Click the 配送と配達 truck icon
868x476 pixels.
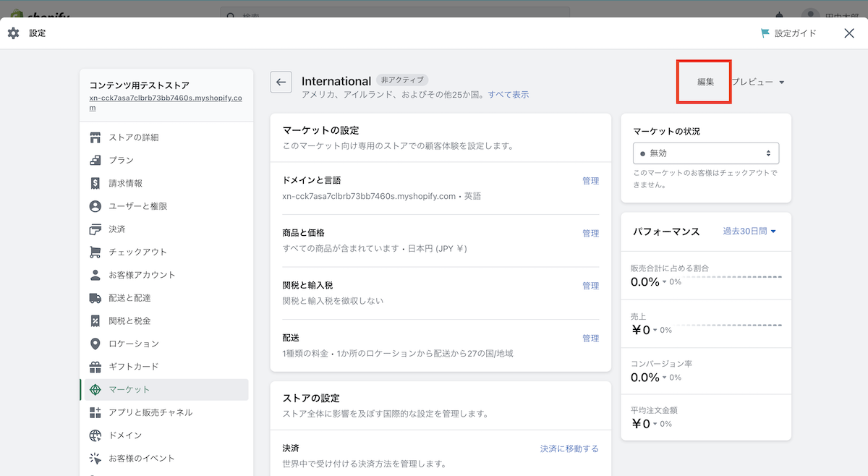click(95, 298)
